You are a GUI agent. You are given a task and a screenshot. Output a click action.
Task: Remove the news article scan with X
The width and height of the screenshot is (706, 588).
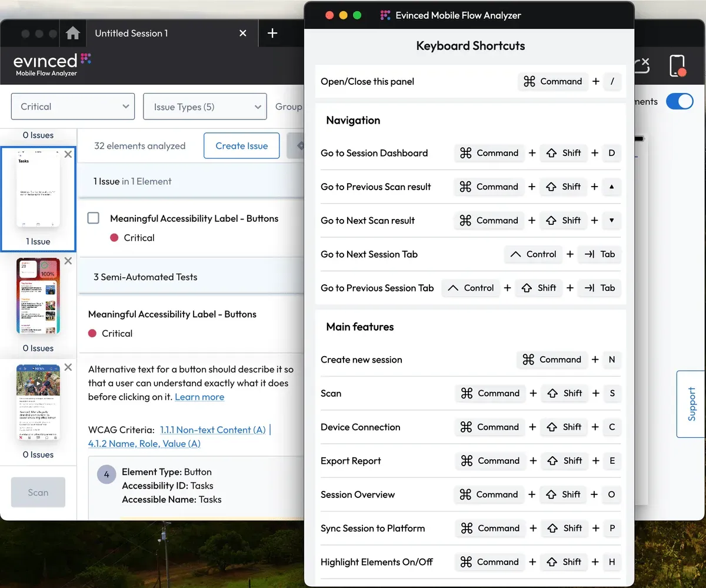point(68,367)
